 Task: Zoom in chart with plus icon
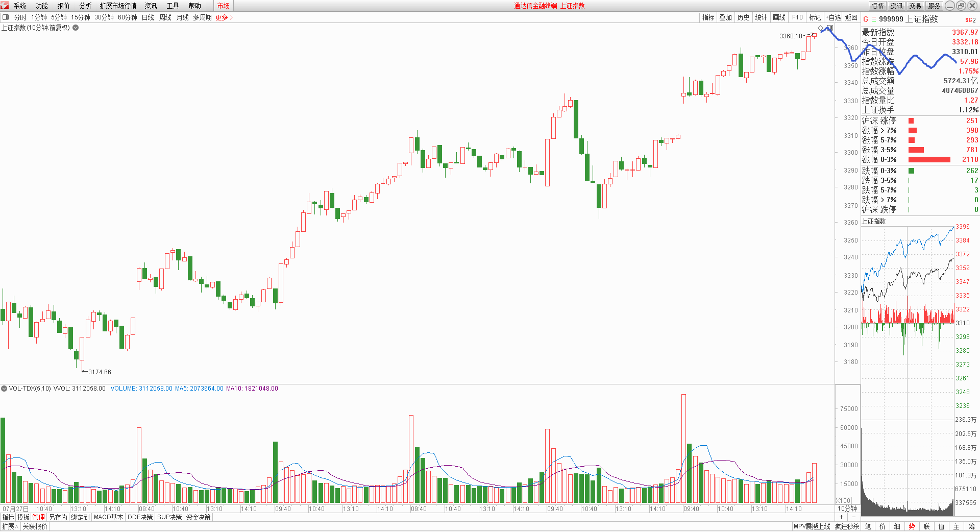pos(841,517)
